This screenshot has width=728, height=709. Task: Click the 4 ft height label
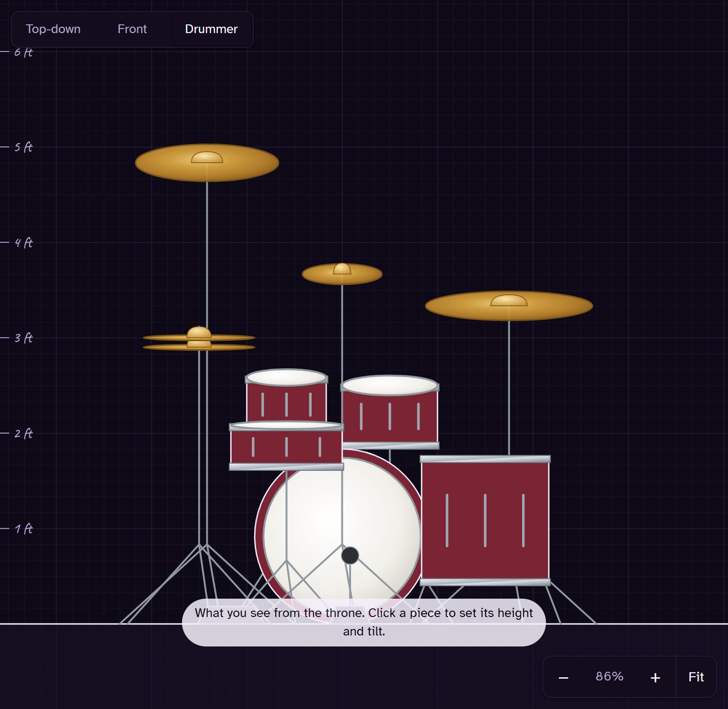pyautogui.click(x=23, y=242)
